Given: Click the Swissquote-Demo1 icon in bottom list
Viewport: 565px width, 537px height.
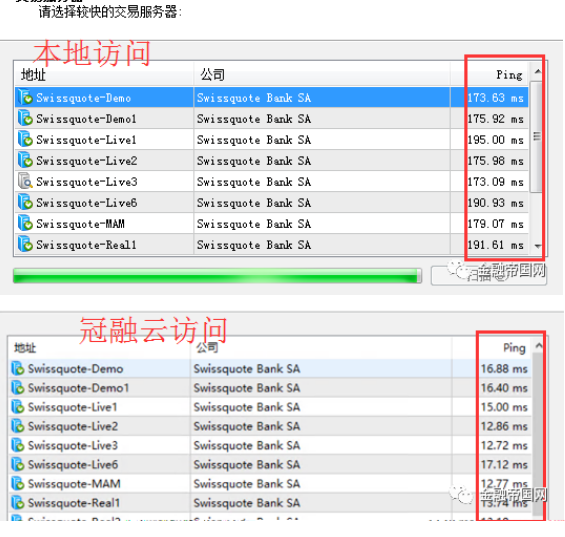Looking at the screenshot, I should (18, 388).
